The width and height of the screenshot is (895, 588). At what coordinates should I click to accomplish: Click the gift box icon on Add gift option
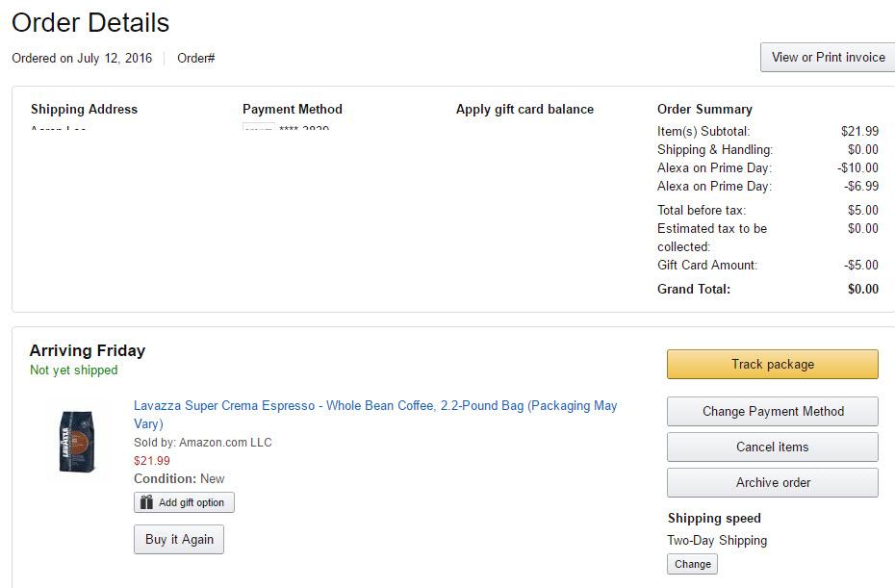point(146,502)
